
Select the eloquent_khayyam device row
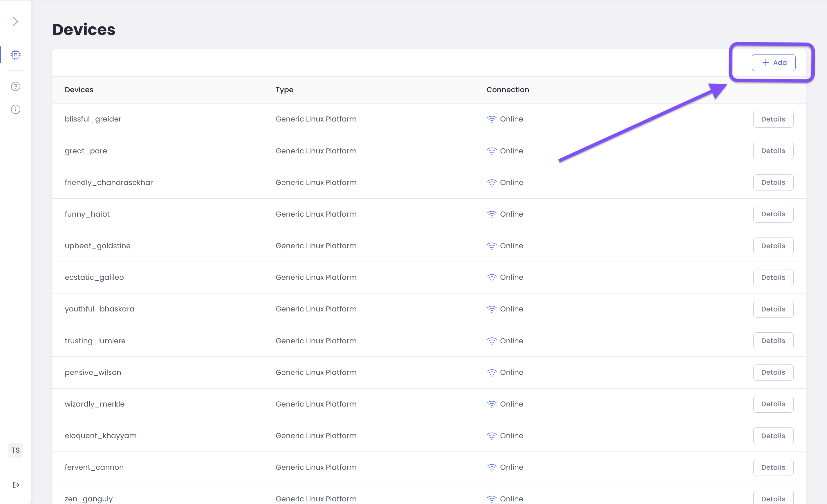[101, 436]
